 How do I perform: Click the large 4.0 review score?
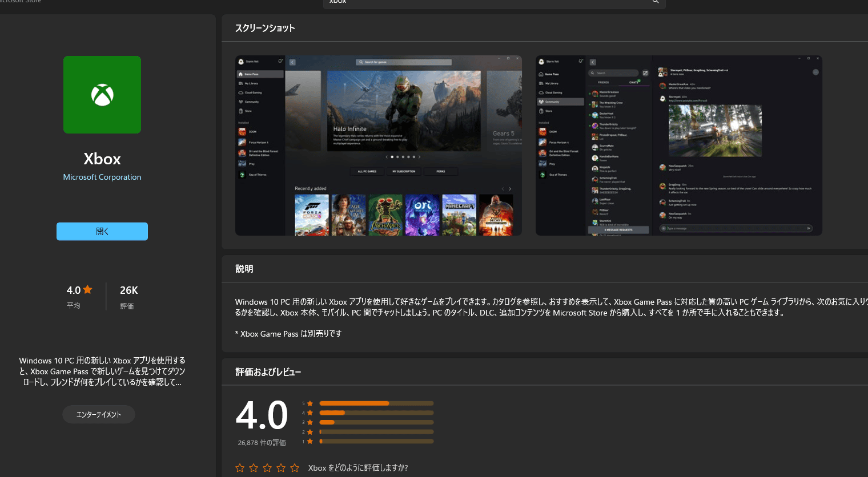262,415
